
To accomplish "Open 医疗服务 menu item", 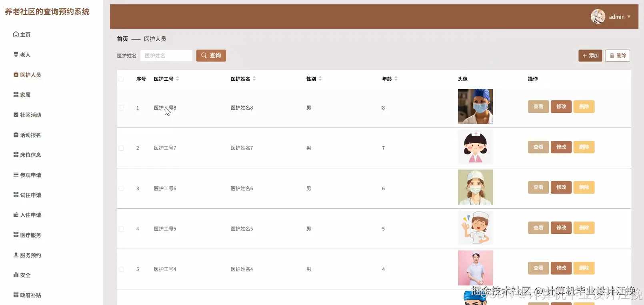I will [30, 235].
